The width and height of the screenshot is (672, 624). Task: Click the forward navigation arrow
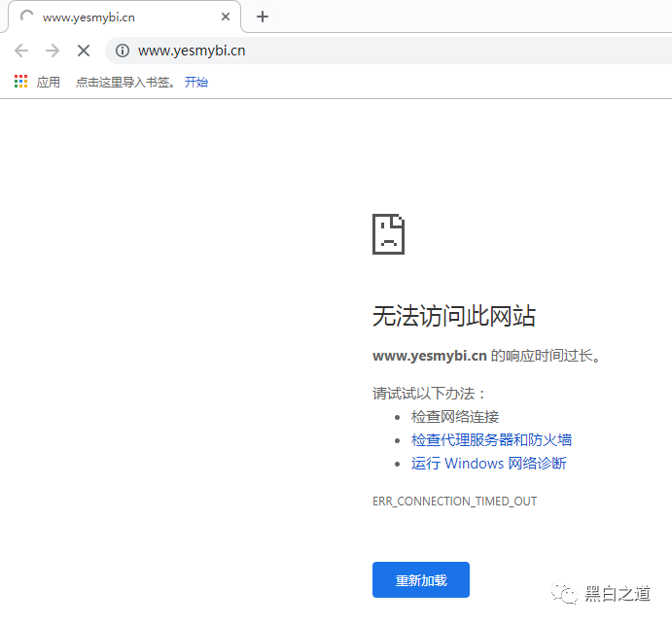53,51
